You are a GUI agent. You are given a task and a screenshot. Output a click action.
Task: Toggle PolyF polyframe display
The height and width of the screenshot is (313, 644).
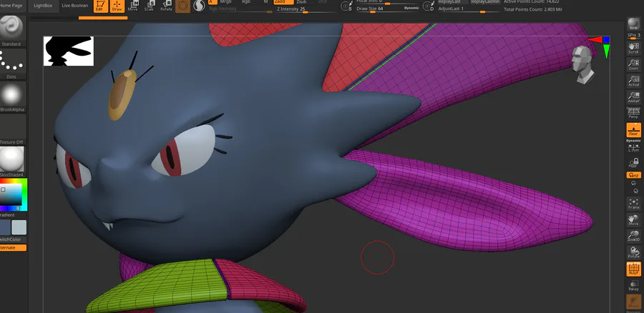click(633, 269)
